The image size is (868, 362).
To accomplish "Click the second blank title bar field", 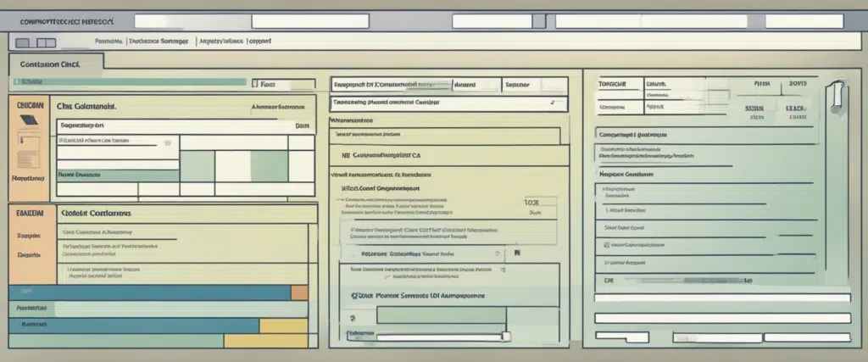I will click(x=310, y=21).
